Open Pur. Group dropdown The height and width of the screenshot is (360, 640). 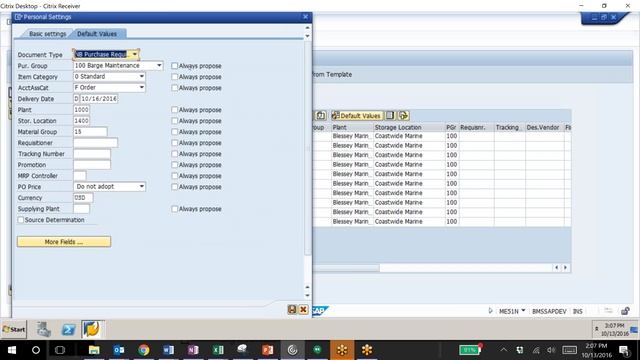[159, 65]
